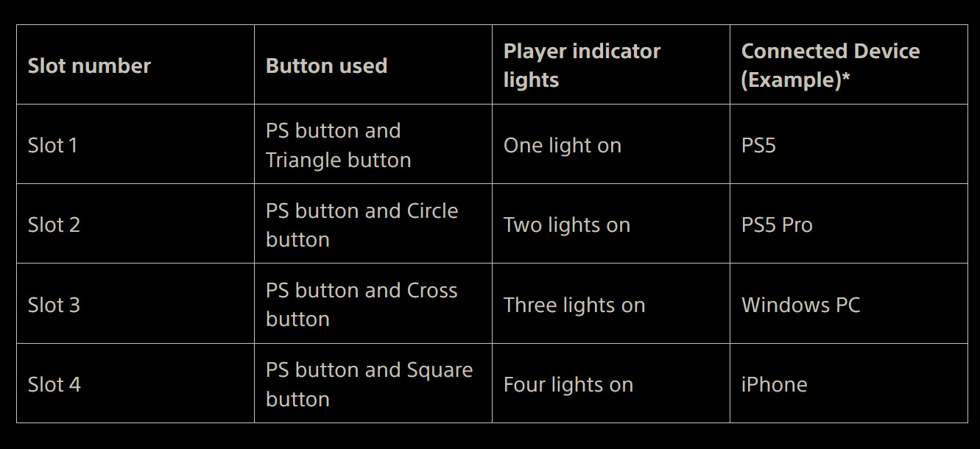The image size is (980, 449).
Task: Click "PS button and Square button" cell
Action: pos(369,384)
